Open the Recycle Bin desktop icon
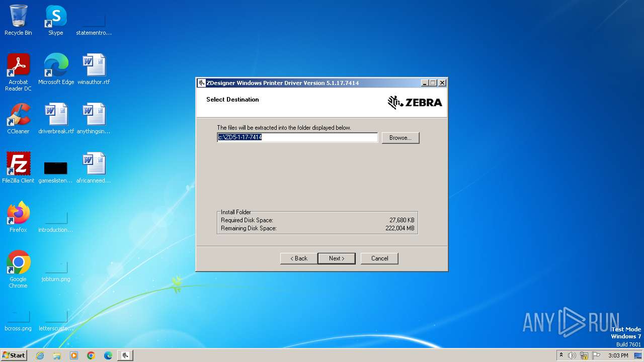 (18, 20)
